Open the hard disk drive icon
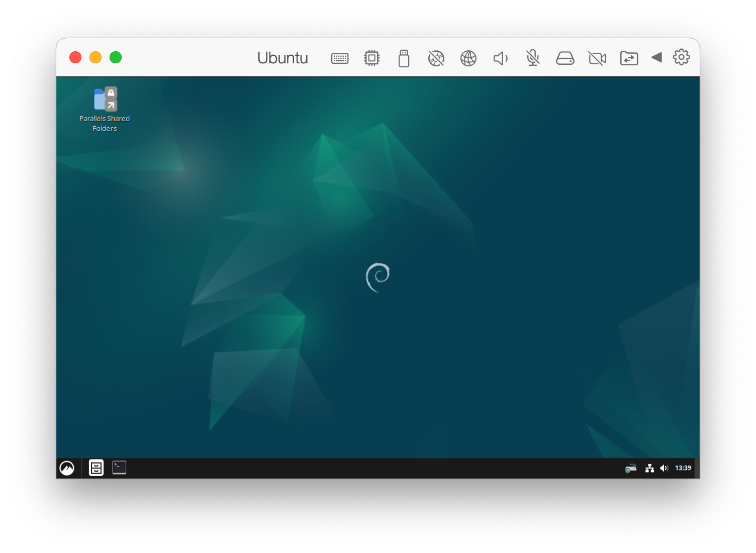 [x=565, y=58]
